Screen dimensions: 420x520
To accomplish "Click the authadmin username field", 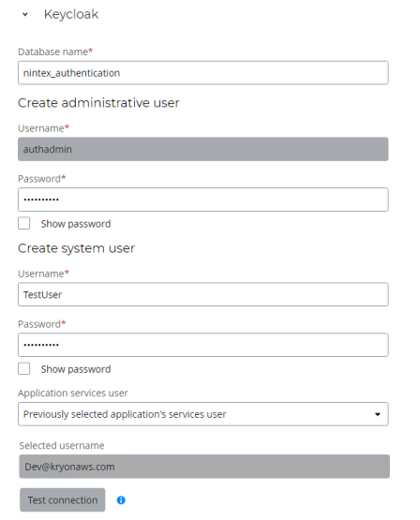I will click(203, 149).
